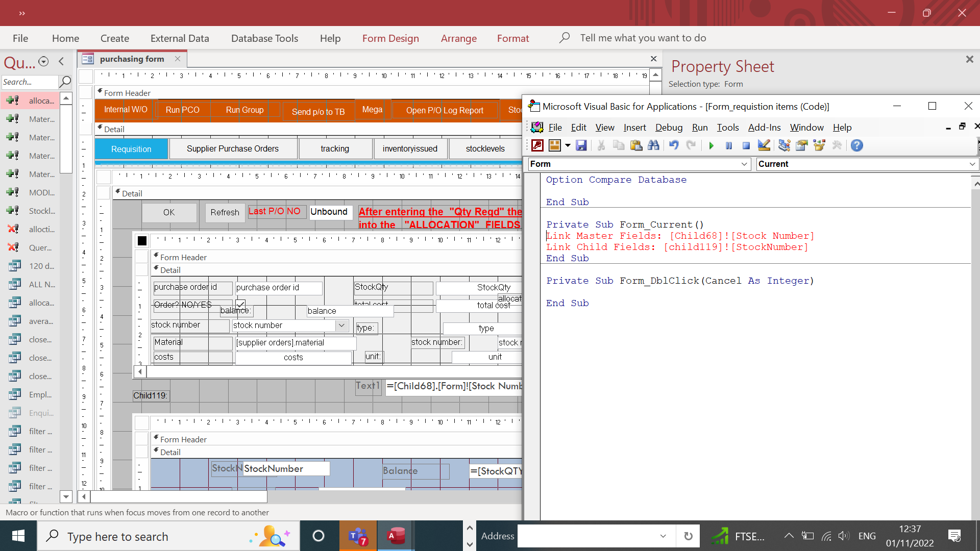Close the purchasing form document tab
Screen dimensions: 980x551
pos(178,59)
